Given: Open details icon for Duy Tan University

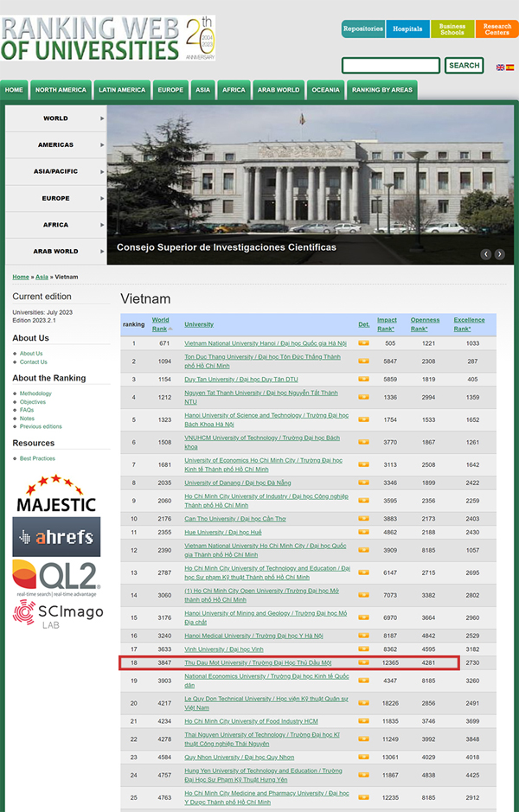Looking at the screenshot, I should point(364,379).
